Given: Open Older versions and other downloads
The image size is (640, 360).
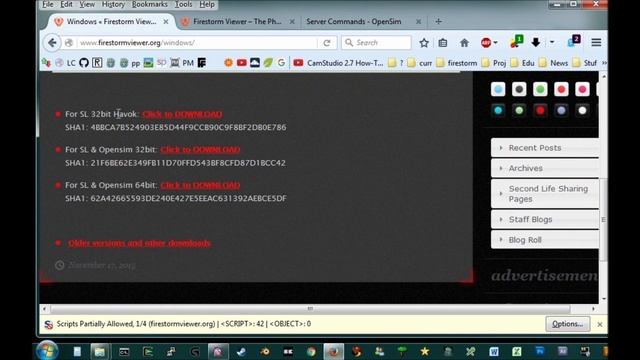Looking at the screenshot, I should coord(139,243).
